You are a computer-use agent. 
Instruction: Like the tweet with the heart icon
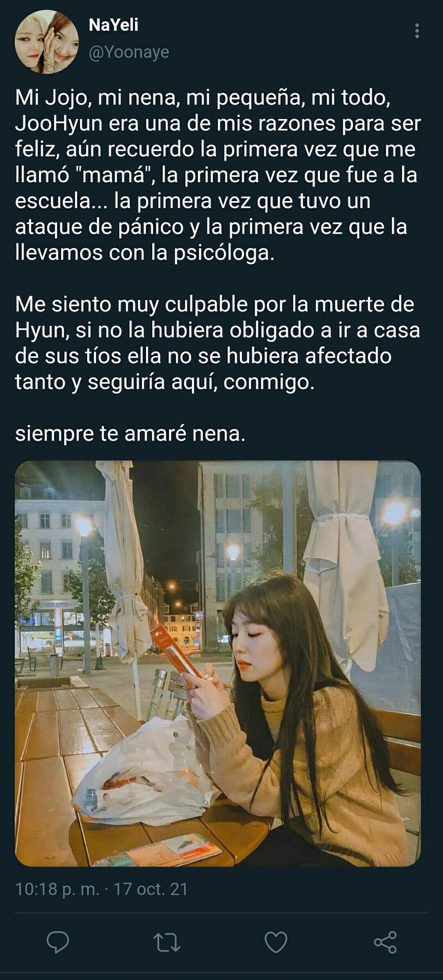point(276,942)
